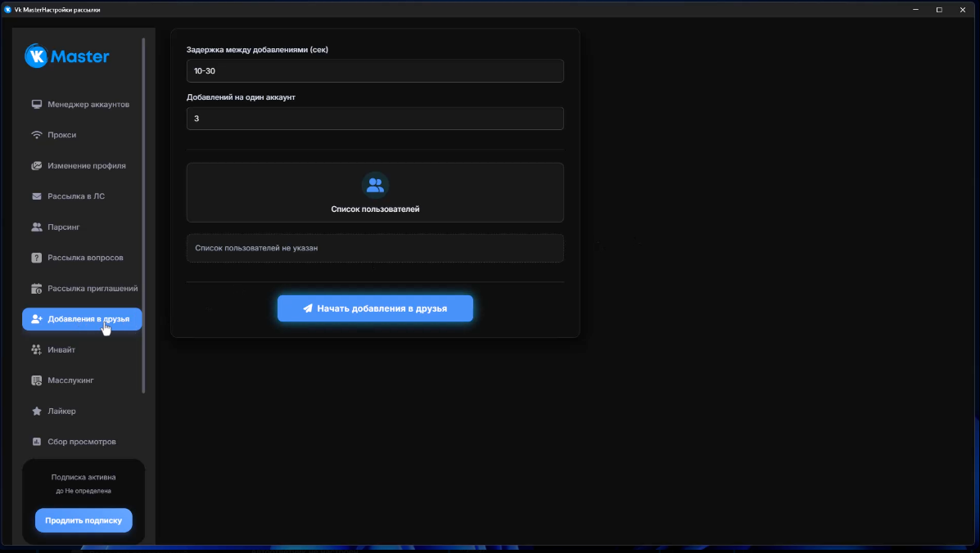Click the monitor icon for Менеджер аккаунтов

coord(36,105)
